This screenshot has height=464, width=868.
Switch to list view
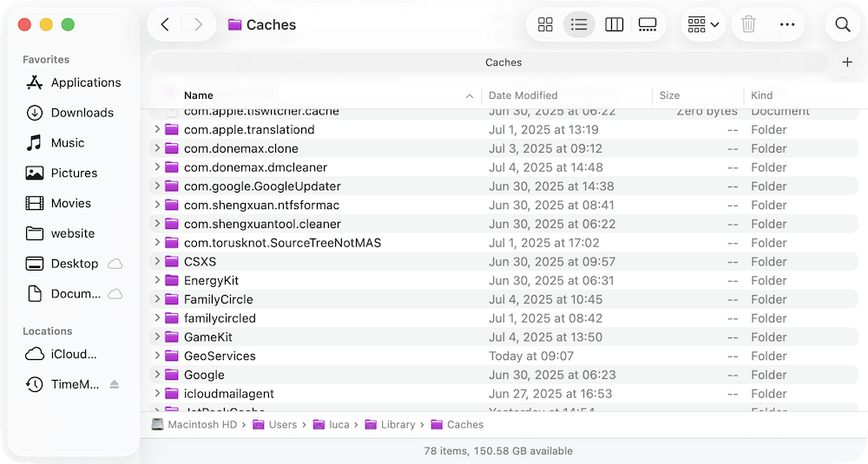[579, 24]
